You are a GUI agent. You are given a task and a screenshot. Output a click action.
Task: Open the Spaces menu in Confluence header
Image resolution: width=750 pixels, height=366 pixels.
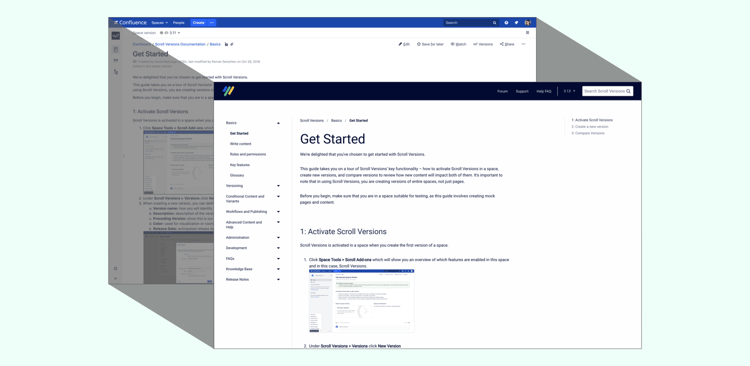click(159, 22)
